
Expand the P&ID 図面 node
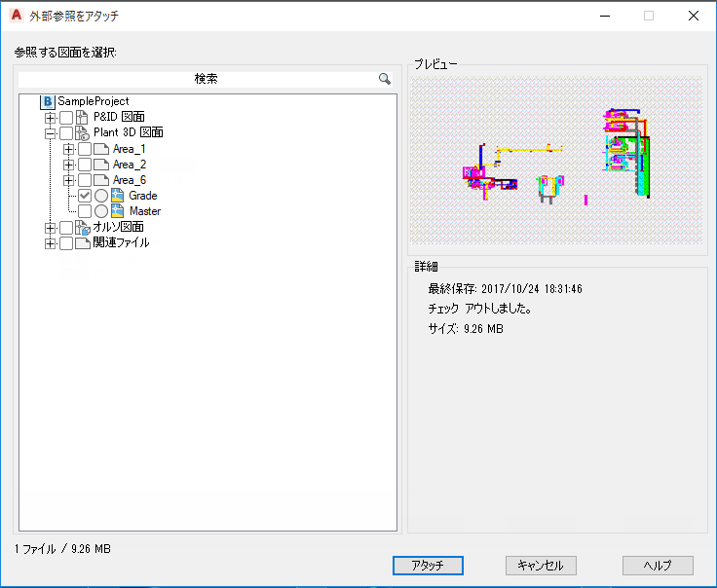pyautogui.click(x=51, y=118)
